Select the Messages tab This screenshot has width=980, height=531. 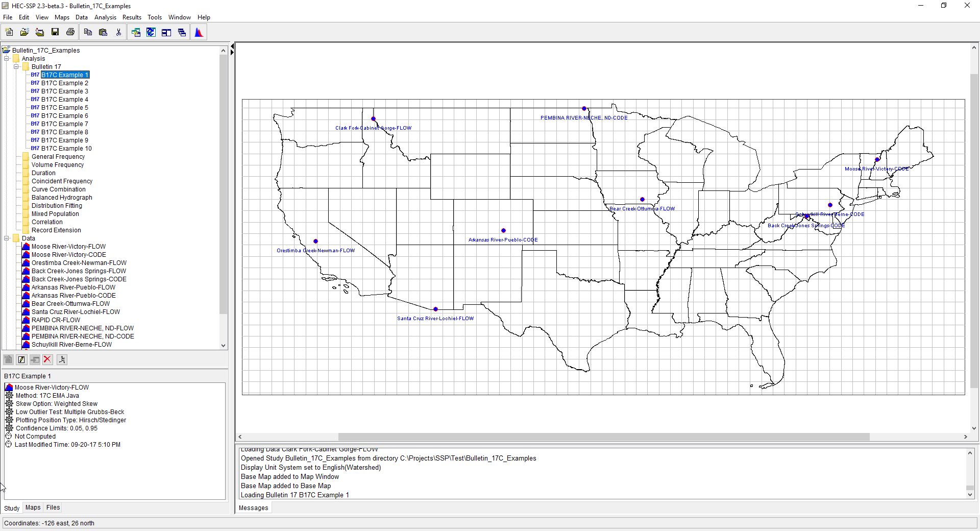click(x=253, y=508)
